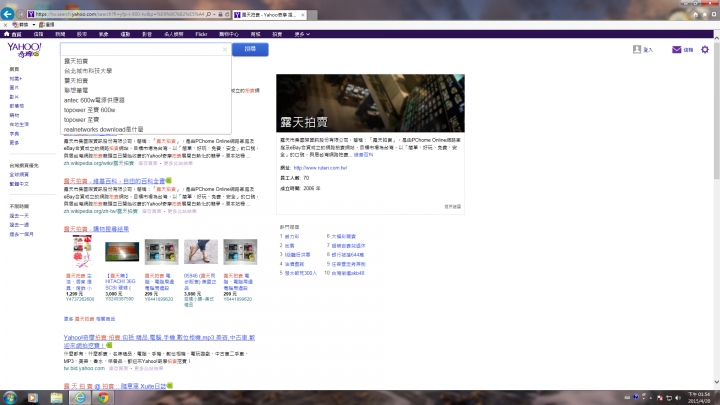Clear the search box with the X
720x405 pixels.
(225, 49)
